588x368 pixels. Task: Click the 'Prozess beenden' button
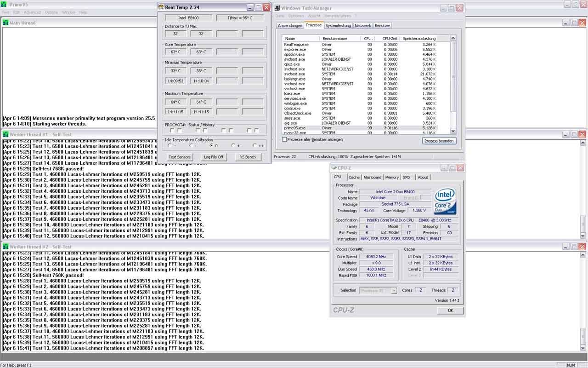click(439, 141)
